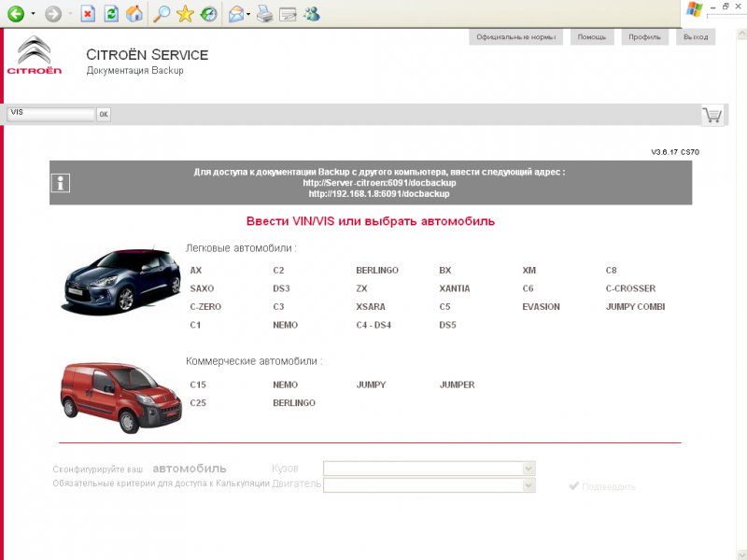Go to Home page via house icon
Image resolution: width=747 pixels, height=560 pixels.
[134, 13]
